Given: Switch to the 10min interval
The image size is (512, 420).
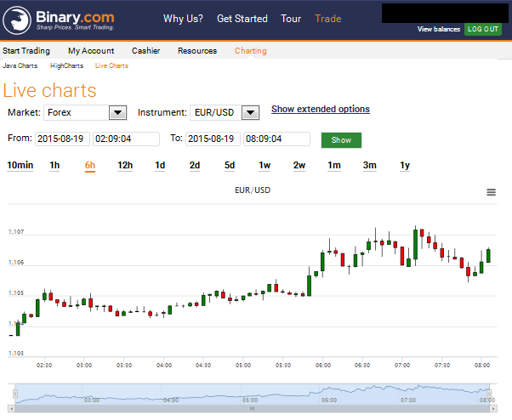Looking at the screenshot, I should click(20, 166).
